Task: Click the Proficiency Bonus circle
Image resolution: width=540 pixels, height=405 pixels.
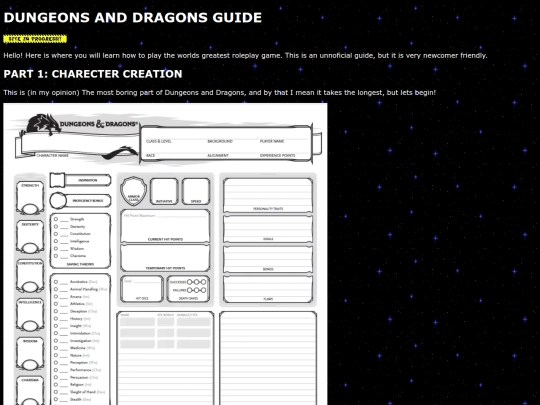Action: click(58, 200)
